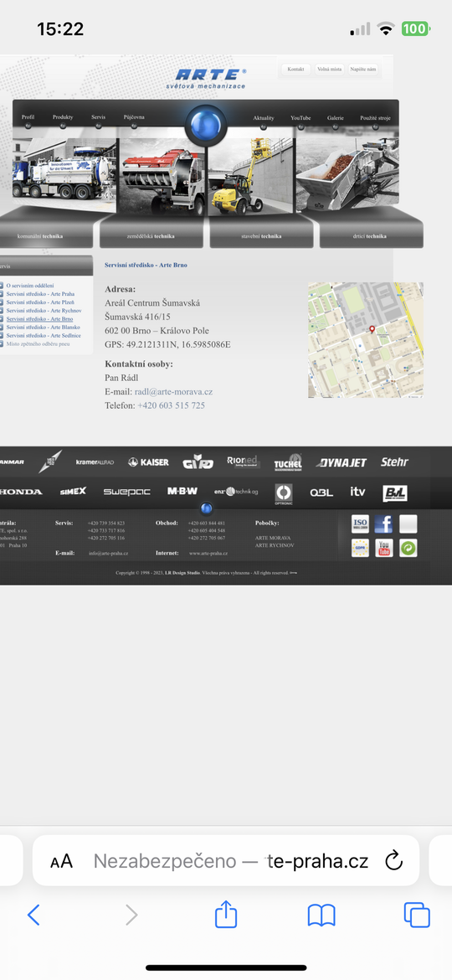Viewport: 452px width, 980px height.
Task: Open the Optronic brand logo
Action: tap(284, 493)
